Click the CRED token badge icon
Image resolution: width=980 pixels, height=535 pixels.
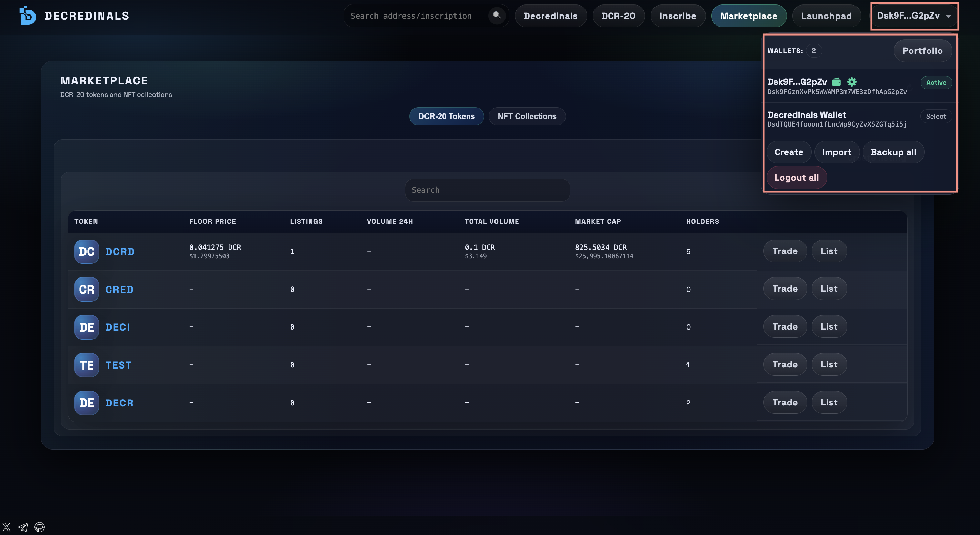(86, 289)
